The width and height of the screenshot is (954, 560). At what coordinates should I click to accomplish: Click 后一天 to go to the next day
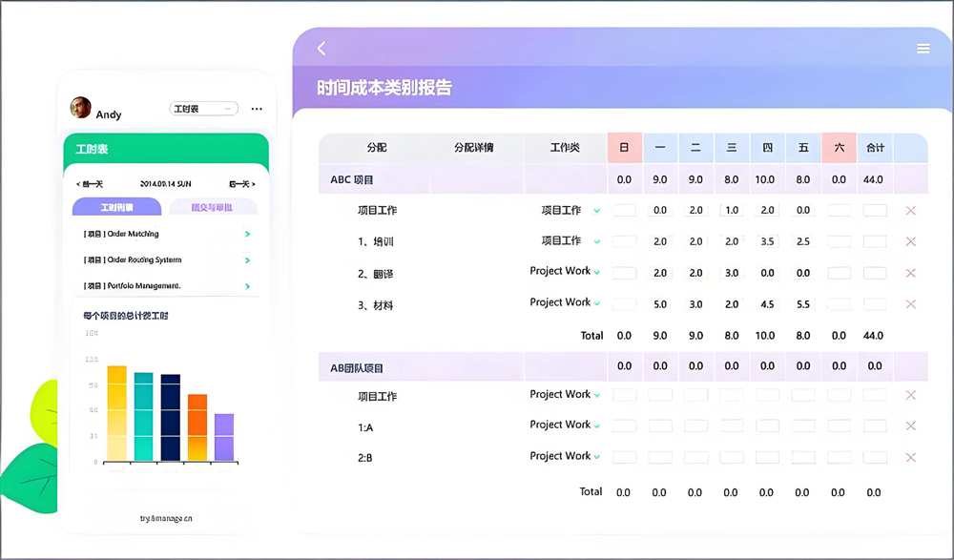(x=240, y=184)
